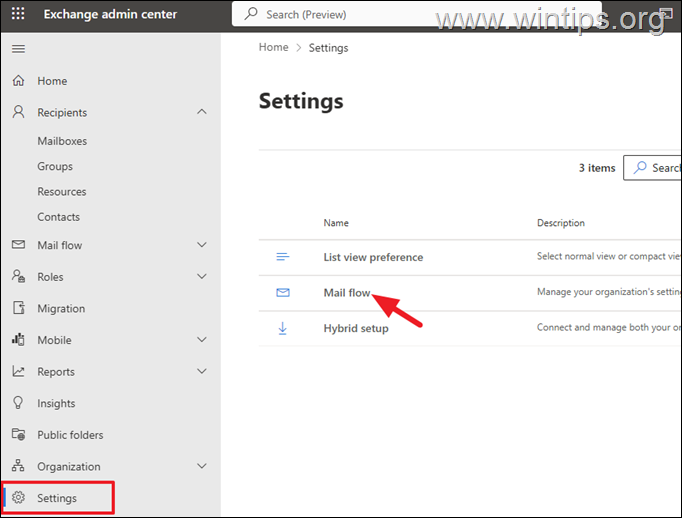This screenshot has width=682, height=518.
Task: Click the Mail flow envelope icon in sidebar
Action: [18, 244]
